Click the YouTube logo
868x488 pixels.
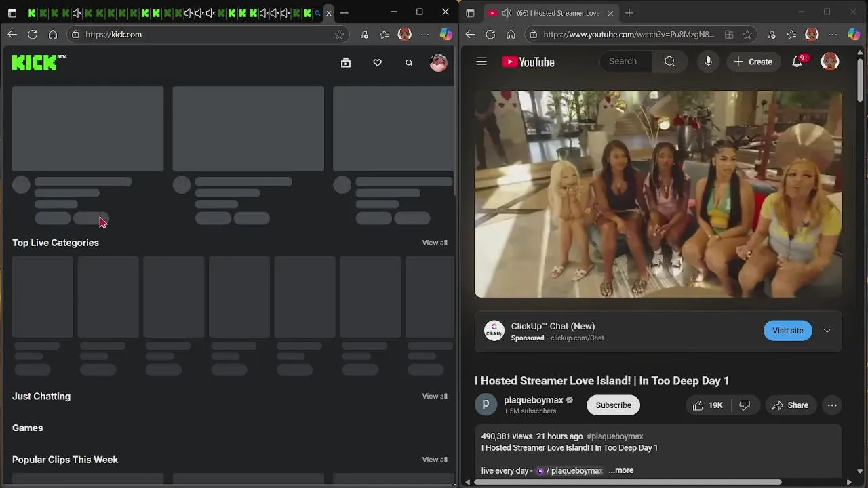tap(528, 62)
